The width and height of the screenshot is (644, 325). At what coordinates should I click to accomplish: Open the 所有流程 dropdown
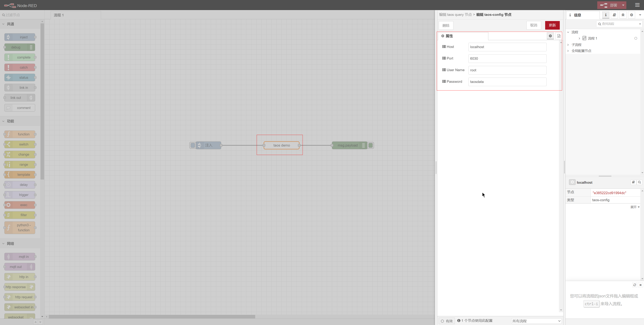[x=536, y=321]
